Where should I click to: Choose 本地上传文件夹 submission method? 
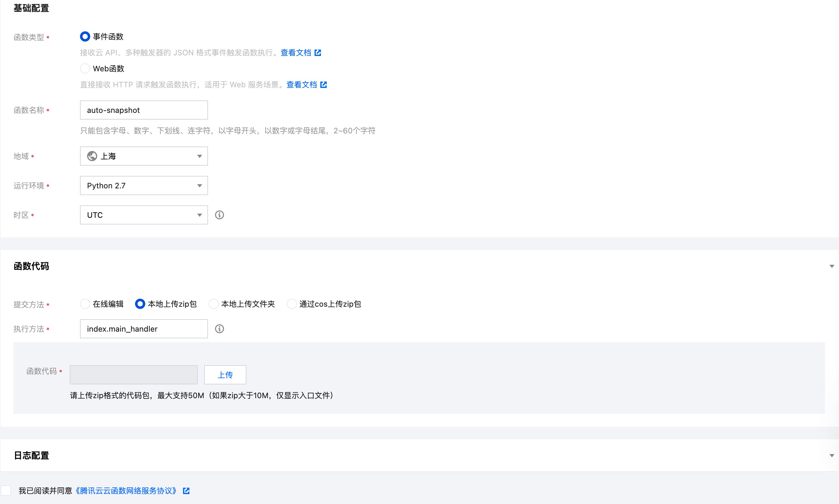point(213,303)
